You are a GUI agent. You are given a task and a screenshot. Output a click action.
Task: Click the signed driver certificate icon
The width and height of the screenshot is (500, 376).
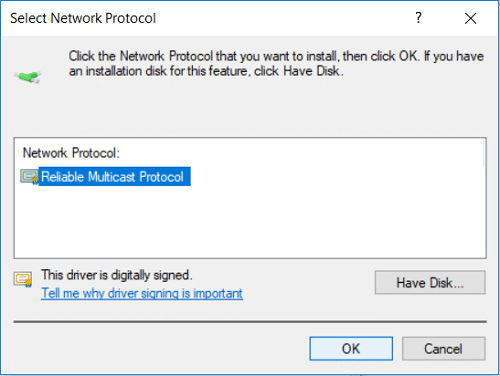[x=23, y=279]
